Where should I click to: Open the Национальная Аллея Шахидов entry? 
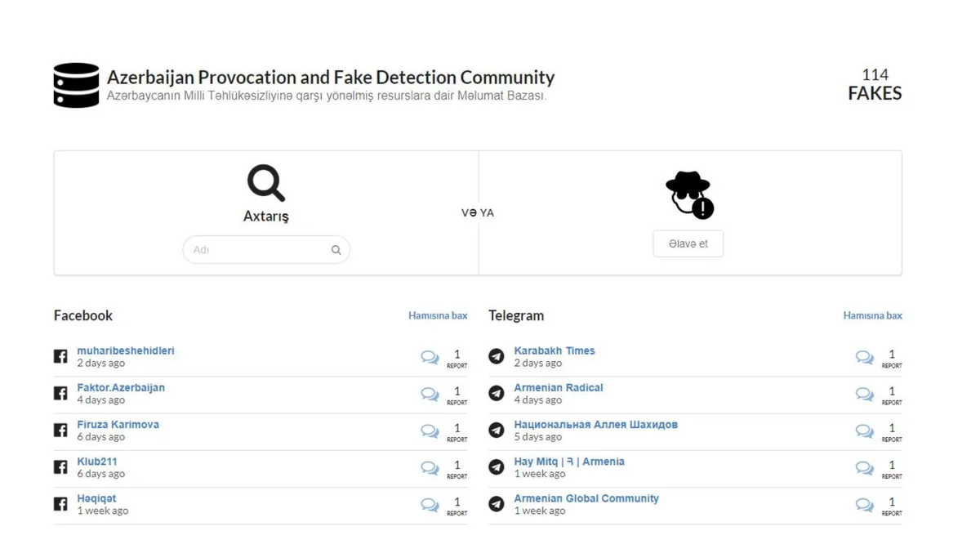[596, 424]
